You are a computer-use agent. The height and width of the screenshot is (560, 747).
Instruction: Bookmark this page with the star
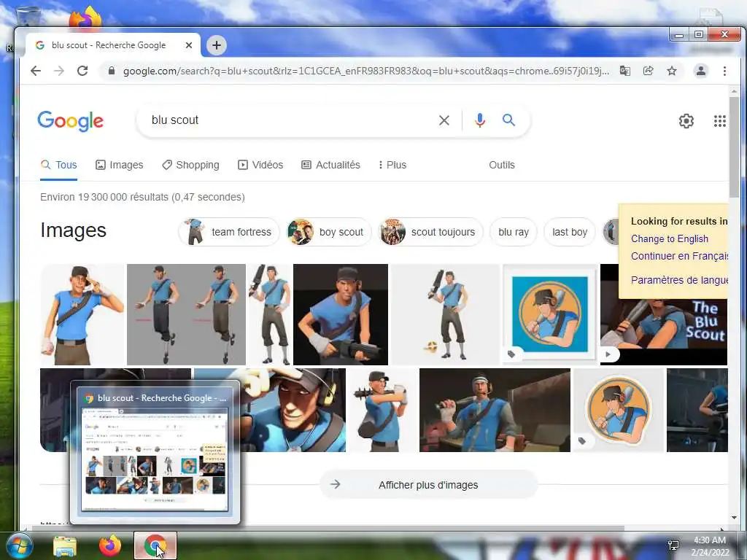point(672,71)
